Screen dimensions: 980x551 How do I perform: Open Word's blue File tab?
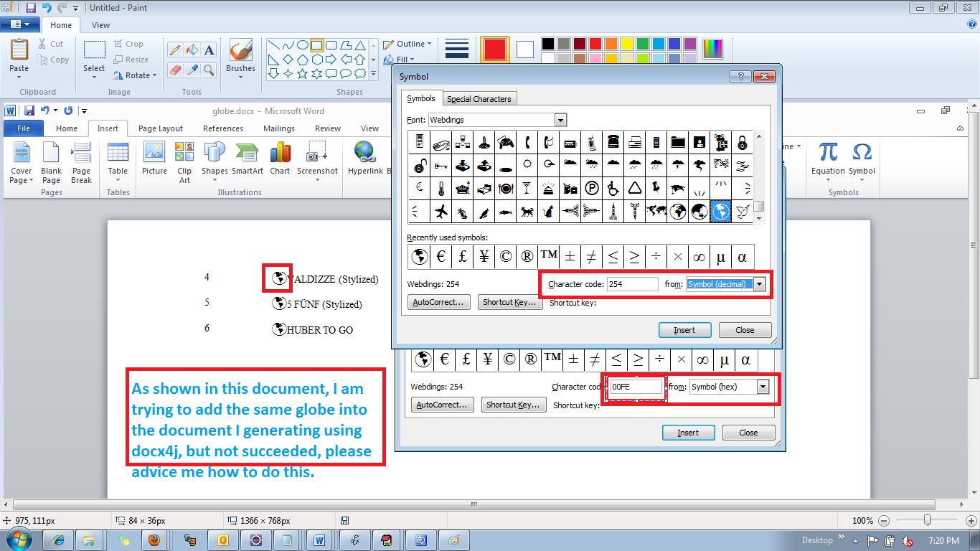(x=24, y=128)
